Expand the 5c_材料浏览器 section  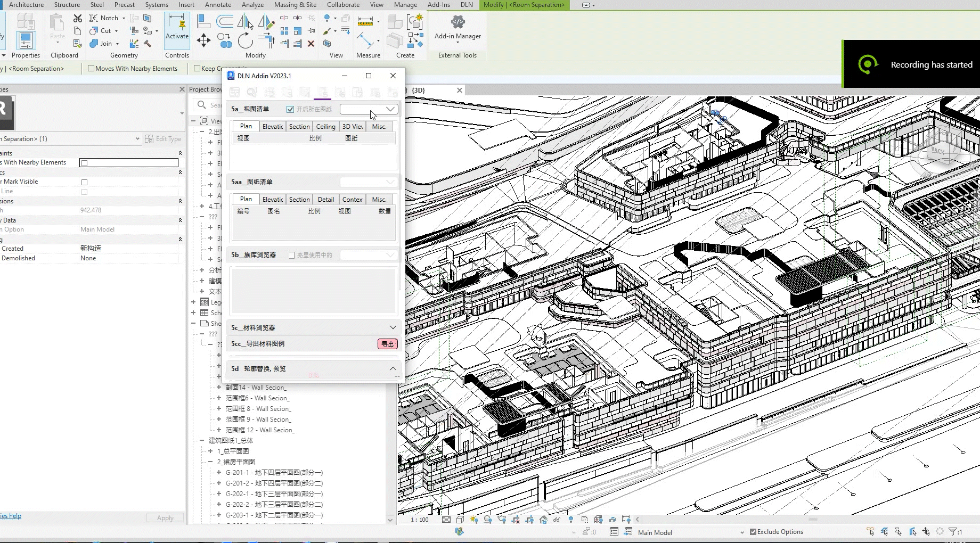[393, 327]
